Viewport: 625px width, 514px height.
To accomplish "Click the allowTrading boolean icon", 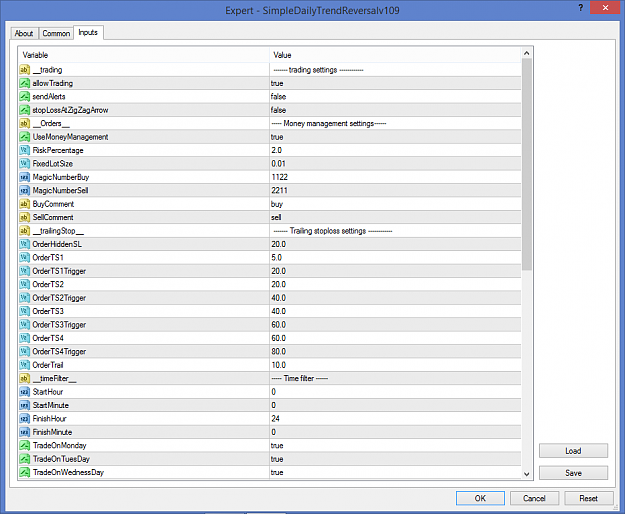I will pos(25,83).
